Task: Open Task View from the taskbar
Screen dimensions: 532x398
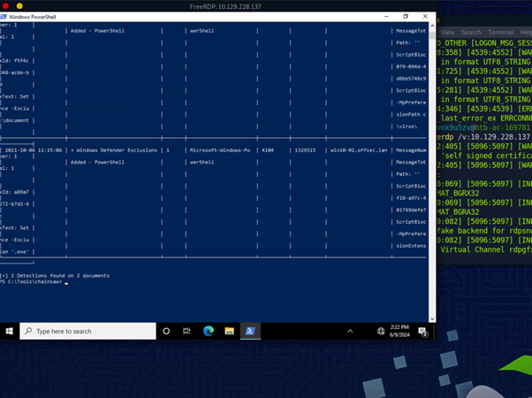Action: tap(186, 331)
